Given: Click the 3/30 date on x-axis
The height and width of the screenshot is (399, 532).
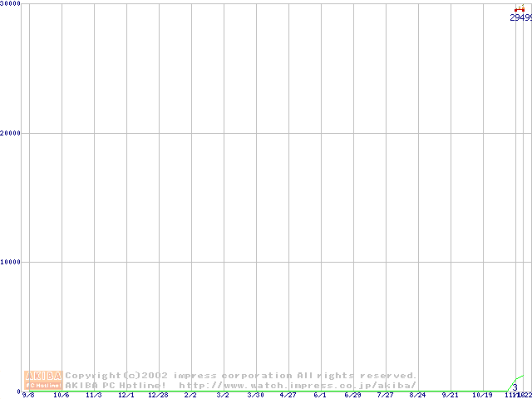Looking at the screenshot, I should click(x=255, y=395).
